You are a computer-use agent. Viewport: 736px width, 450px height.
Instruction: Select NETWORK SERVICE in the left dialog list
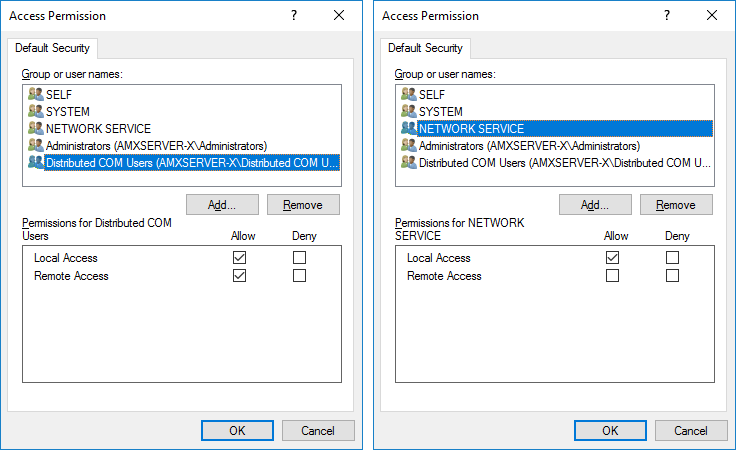pyautogui.click(x=98, y=128)
